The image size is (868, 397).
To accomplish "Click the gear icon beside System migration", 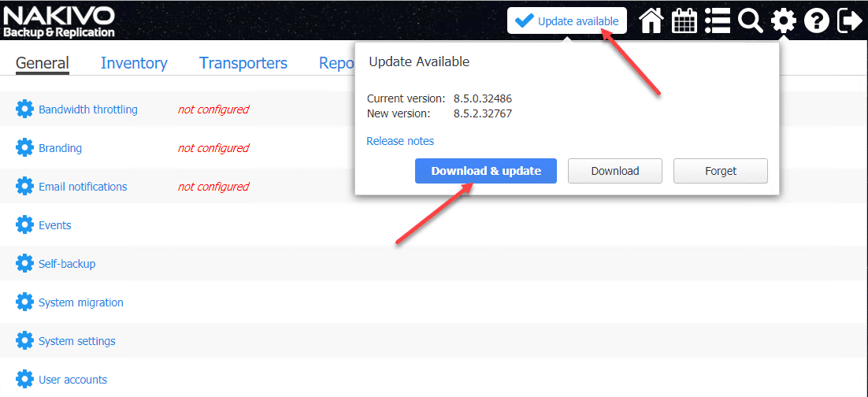I will coord(24,302).
